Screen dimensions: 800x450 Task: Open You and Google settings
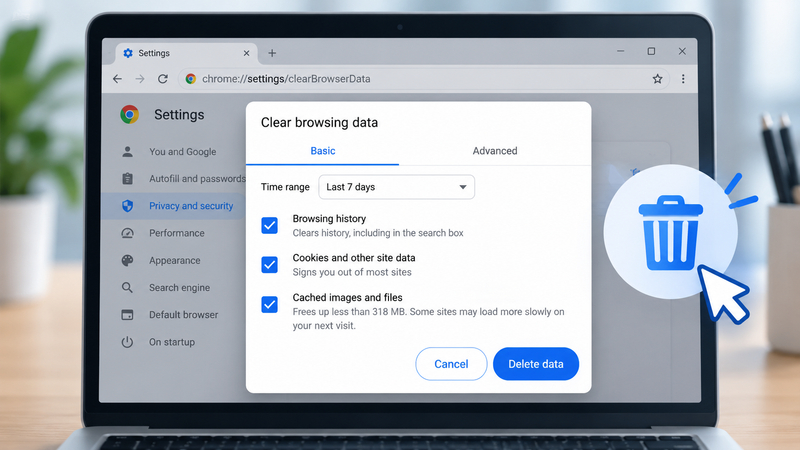point(183,152)
